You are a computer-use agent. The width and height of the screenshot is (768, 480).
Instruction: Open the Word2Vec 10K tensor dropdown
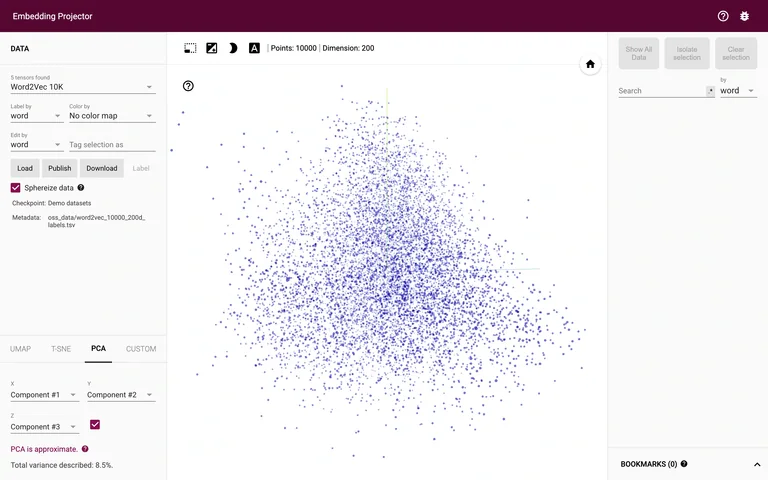pos(83,87)
